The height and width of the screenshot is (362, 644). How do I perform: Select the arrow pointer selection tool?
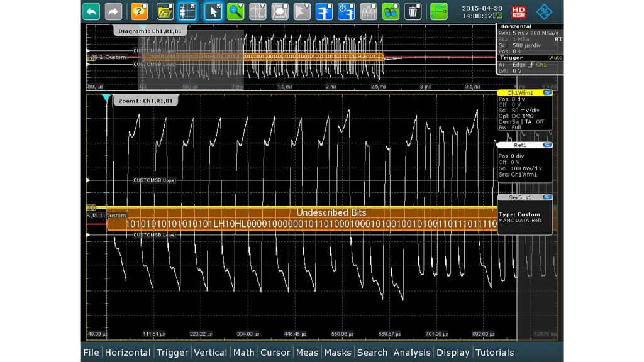pyautogui.click(x=213, y=11)
